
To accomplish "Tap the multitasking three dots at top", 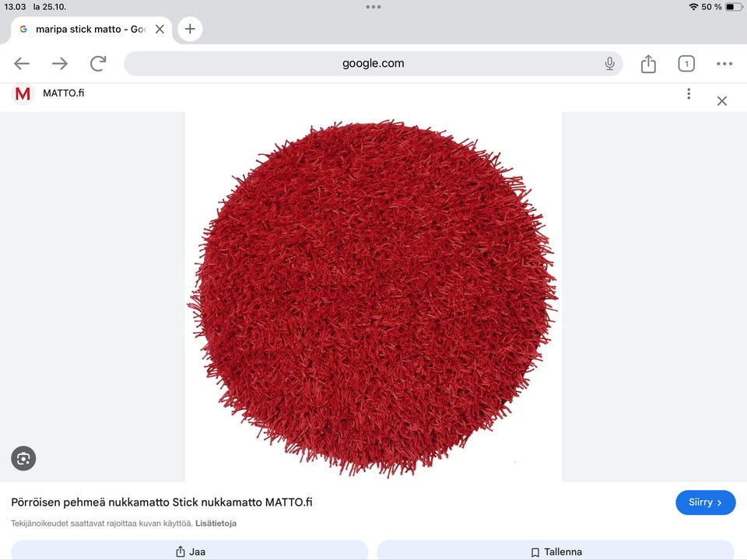I will [373, 7].
